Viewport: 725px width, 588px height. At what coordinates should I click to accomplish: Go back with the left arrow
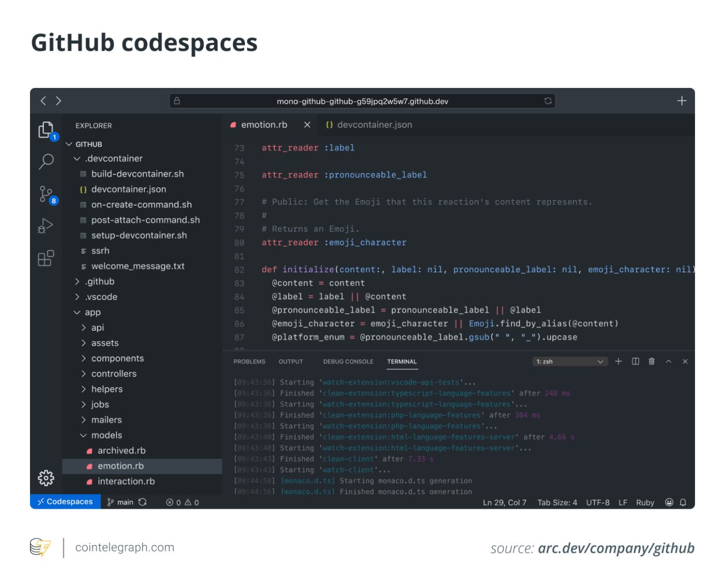44,101
